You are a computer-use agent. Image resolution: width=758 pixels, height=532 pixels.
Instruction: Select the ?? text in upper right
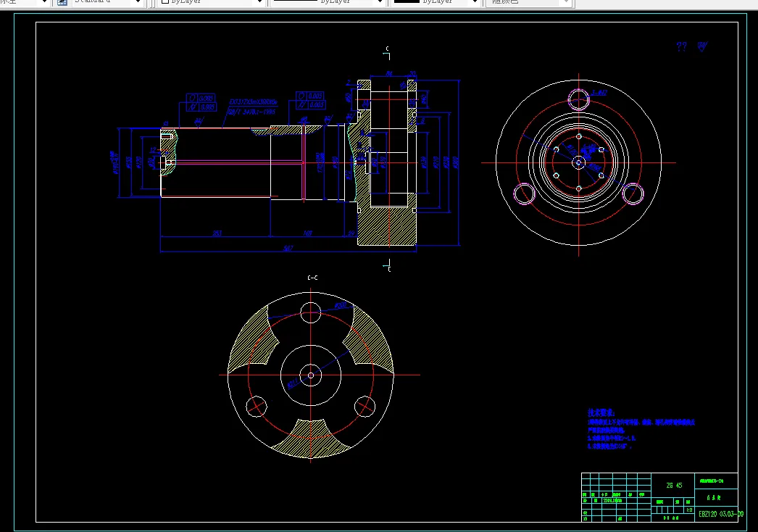point(681,47)
